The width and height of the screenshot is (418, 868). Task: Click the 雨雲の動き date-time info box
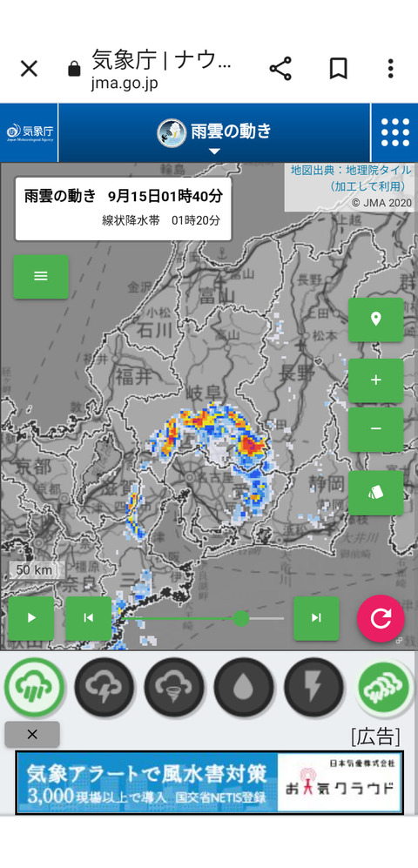click(x=123, y=208)
